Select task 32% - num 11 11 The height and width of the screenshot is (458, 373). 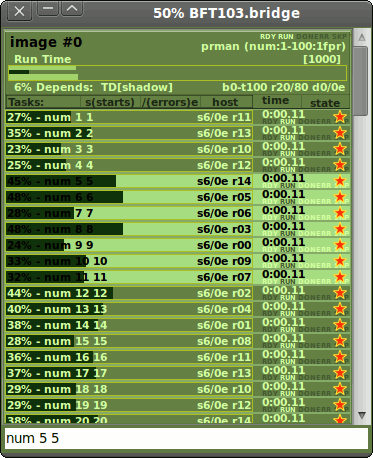tap(129, 277)
